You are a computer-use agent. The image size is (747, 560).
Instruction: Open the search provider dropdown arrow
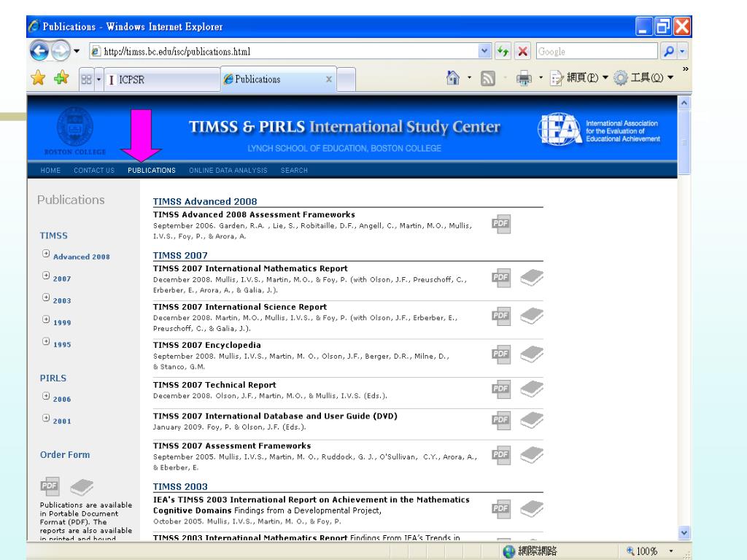tap(682, 51)
